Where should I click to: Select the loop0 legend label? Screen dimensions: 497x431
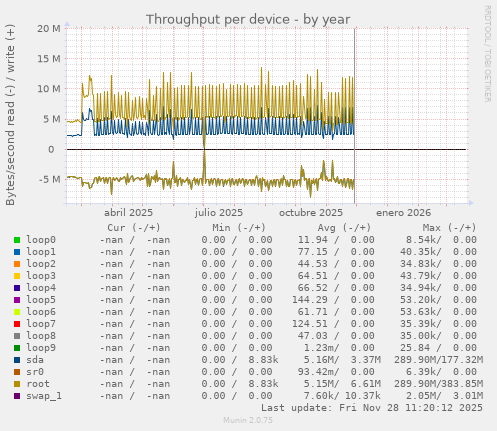pyautogui.click(x=41, y=240)
